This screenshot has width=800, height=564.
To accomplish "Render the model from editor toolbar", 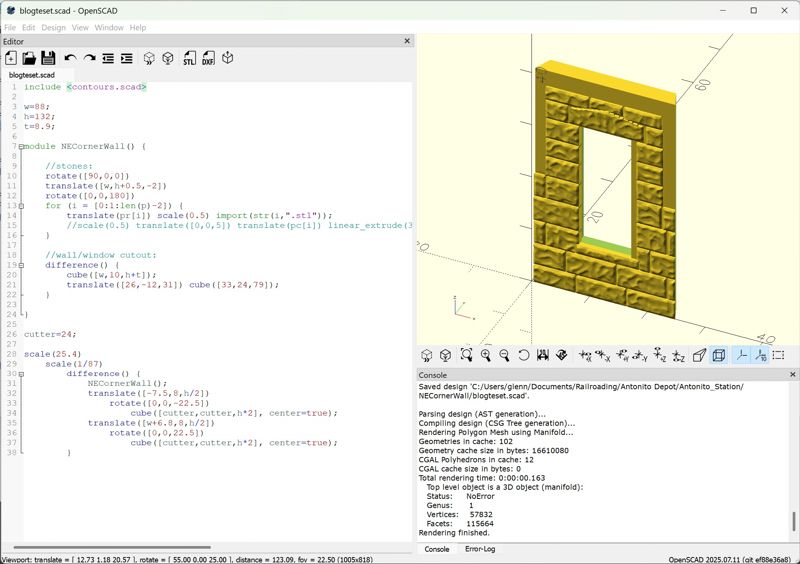I will click(x=168, y=58).
